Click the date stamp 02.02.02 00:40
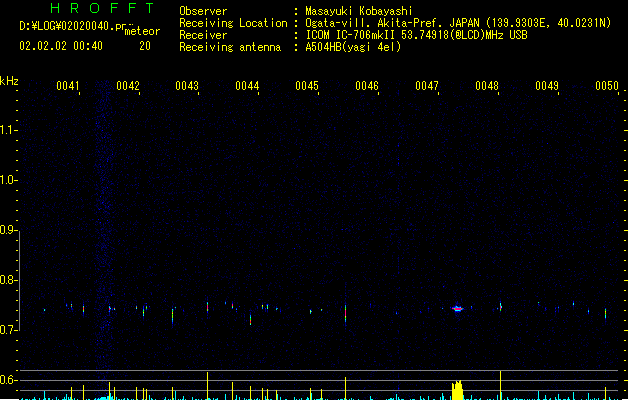 point(61,46)
